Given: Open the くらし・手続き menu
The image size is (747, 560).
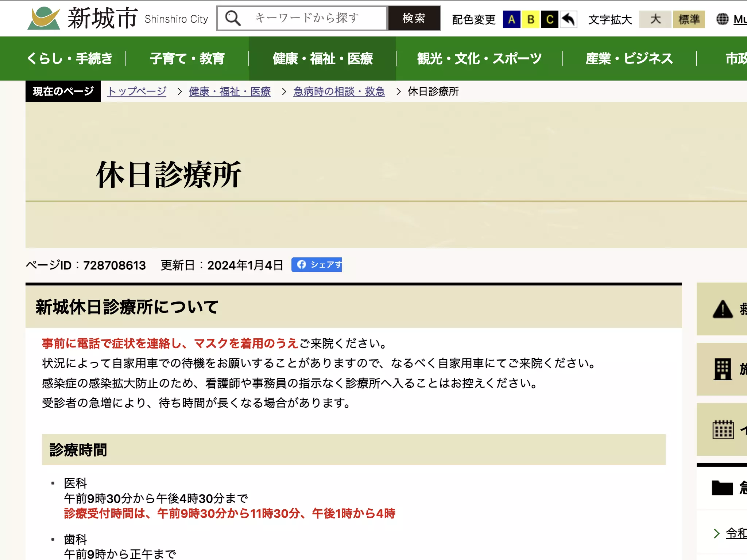Looking at the screenshot, I should 70,58.
